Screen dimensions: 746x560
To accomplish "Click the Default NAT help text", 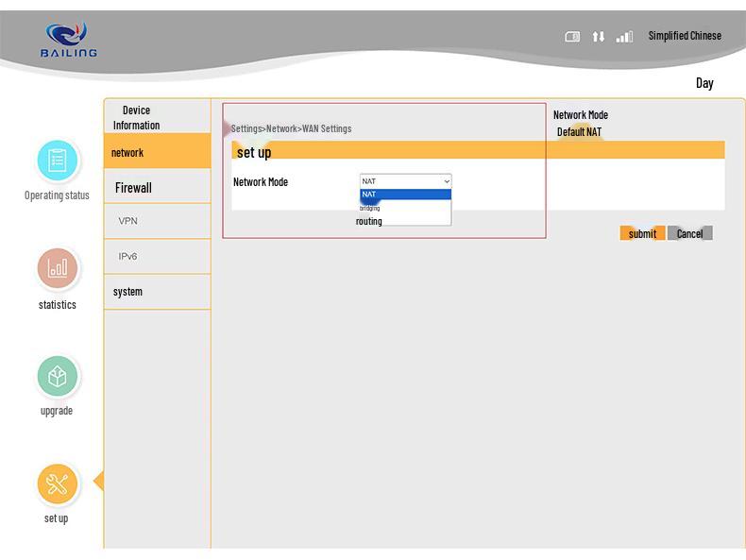I will [579, 132].
